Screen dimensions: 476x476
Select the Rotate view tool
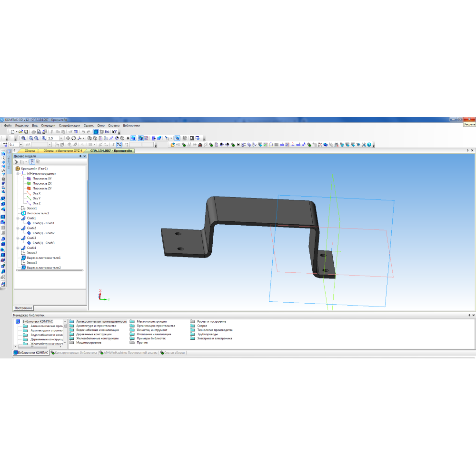click(73, 138)
